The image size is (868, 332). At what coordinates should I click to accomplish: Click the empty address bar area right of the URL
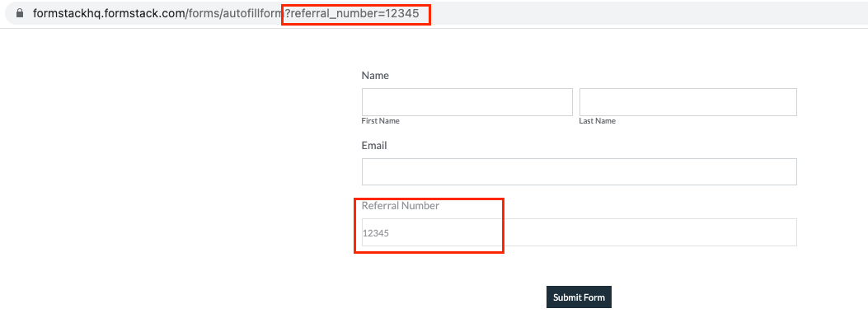(643, 14)
